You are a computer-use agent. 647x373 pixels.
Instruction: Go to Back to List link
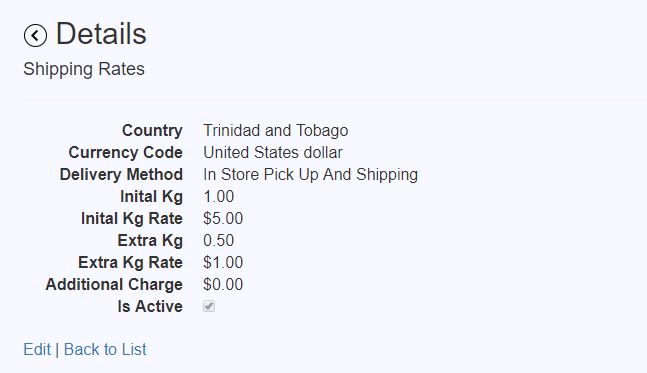(105, 349)
